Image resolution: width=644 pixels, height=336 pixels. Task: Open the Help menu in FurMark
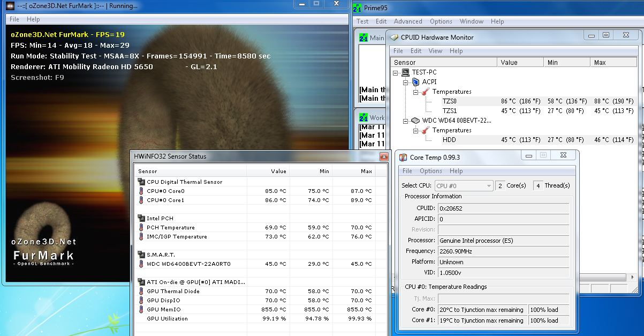33,19
